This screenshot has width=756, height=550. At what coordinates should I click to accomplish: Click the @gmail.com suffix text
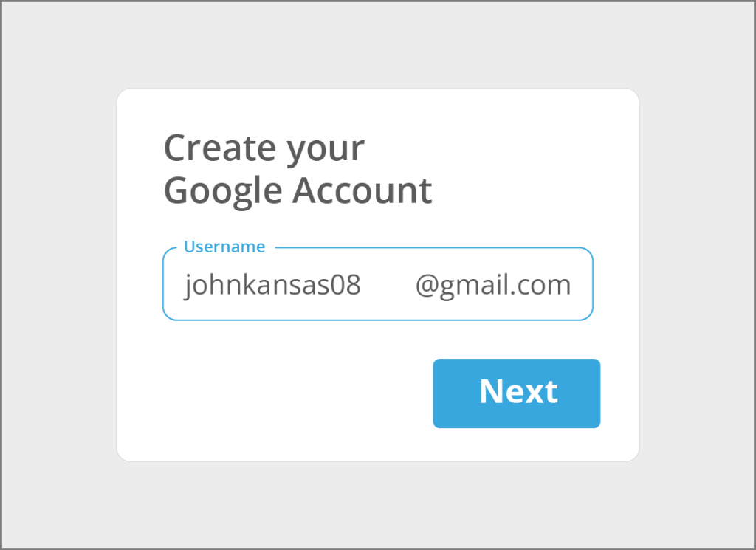(x=493, y=286)
